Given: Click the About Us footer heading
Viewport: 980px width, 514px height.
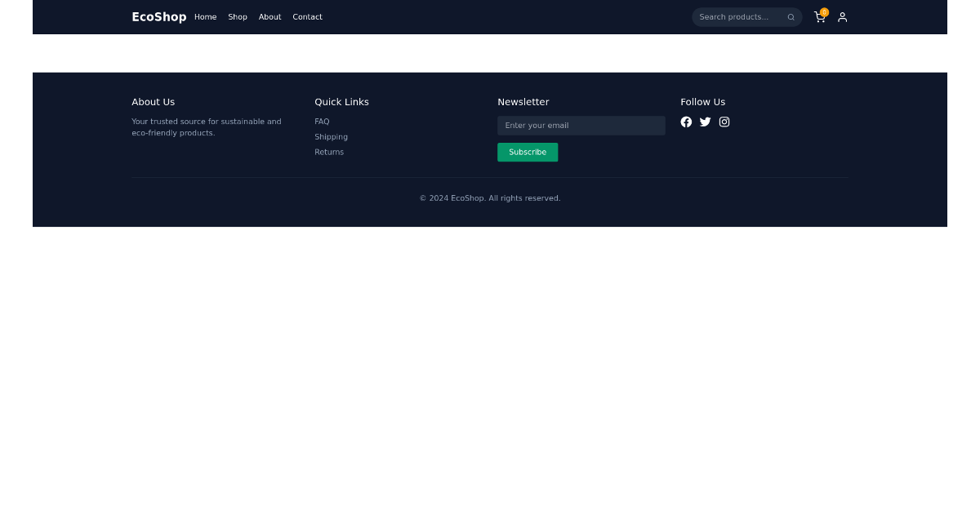Looking at the screenshot, I should [x=153, y=101].
